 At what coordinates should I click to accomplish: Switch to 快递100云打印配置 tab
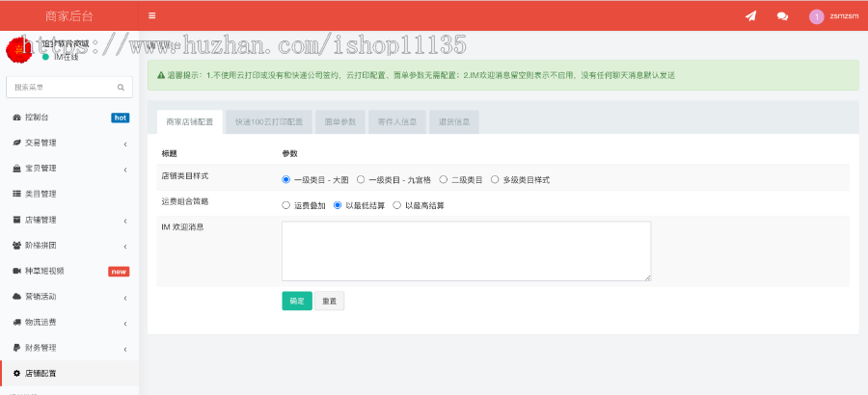tap(268, 122)
